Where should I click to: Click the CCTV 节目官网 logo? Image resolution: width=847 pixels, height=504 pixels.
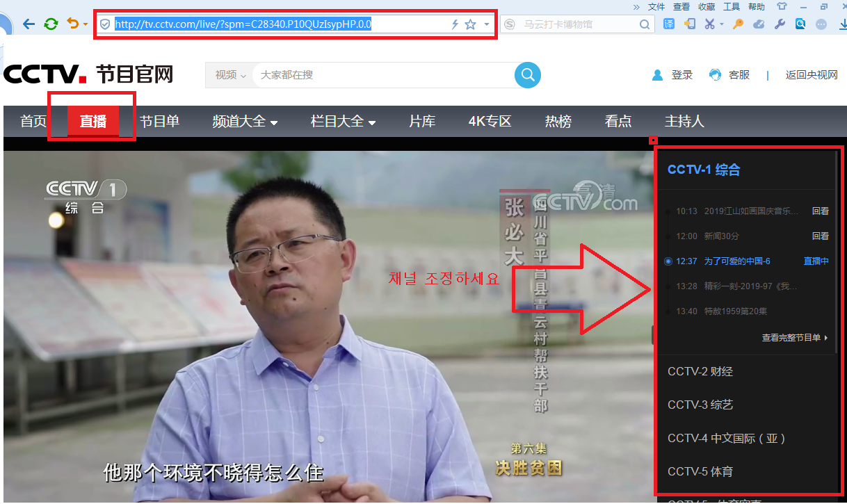88,74
